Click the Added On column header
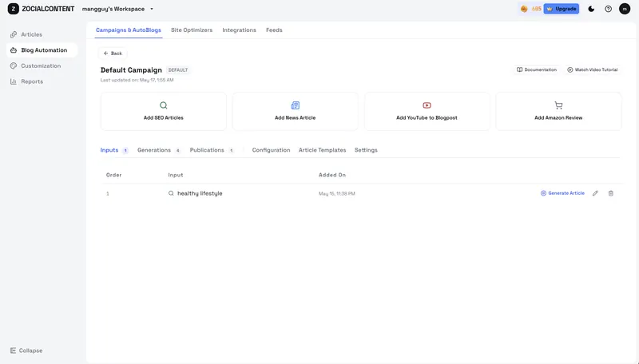 point(332,175)
